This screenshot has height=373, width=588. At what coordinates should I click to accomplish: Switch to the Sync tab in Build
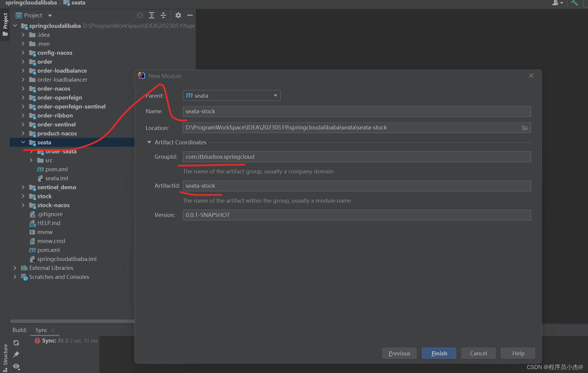[x=41, y=330]
